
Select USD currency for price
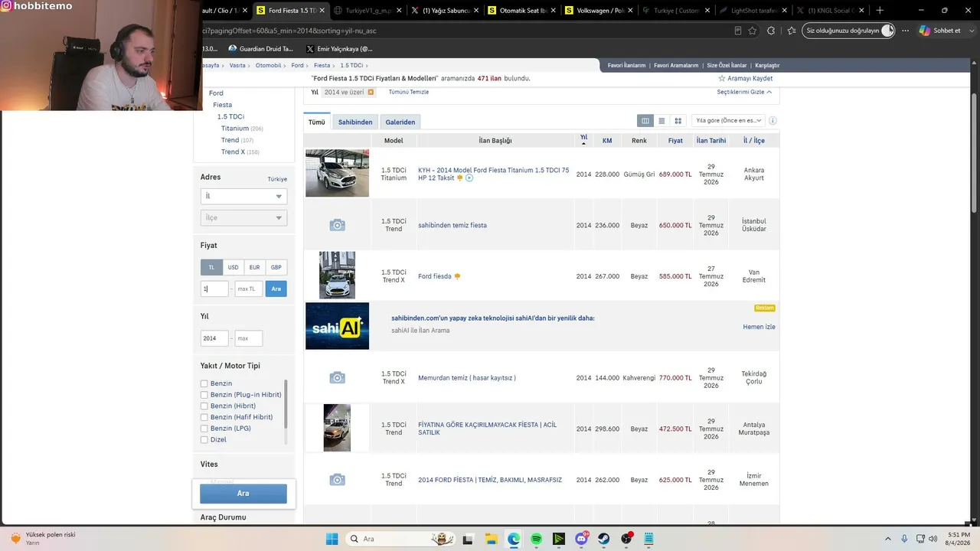pos(233,267)
